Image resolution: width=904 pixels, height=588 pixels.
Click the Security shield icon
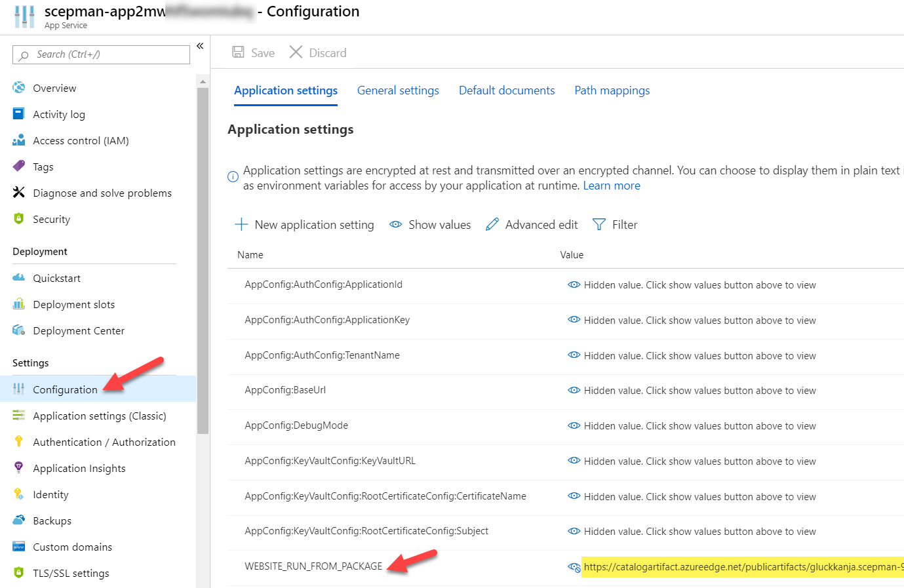(x=19, y=219)
